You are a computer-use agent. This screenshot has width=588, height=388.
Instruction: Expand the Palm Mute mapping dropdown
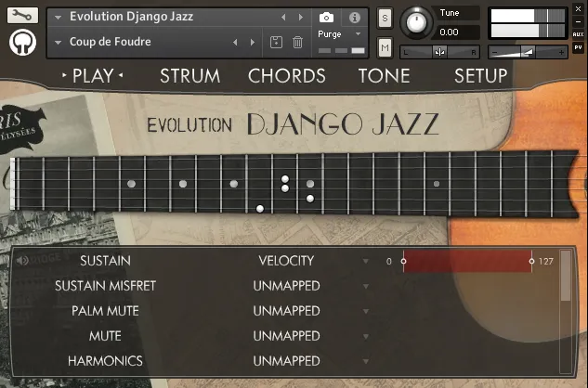click(x=366, y=311)
